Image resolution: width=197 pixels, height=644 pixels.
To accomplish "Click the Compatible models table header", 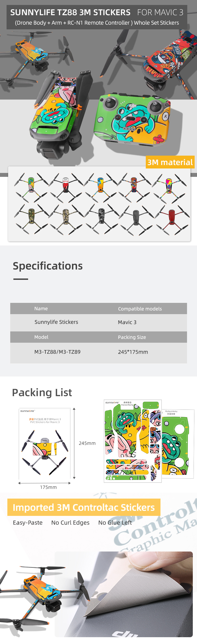I will click(140, 309).
